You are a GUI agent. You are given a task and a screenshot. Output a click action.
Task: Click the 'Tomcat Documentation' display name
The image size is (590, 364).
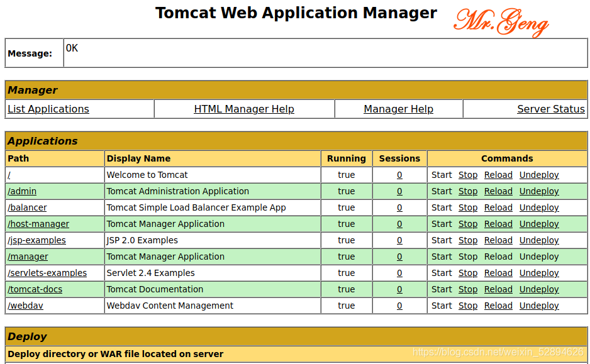(155, 290)
